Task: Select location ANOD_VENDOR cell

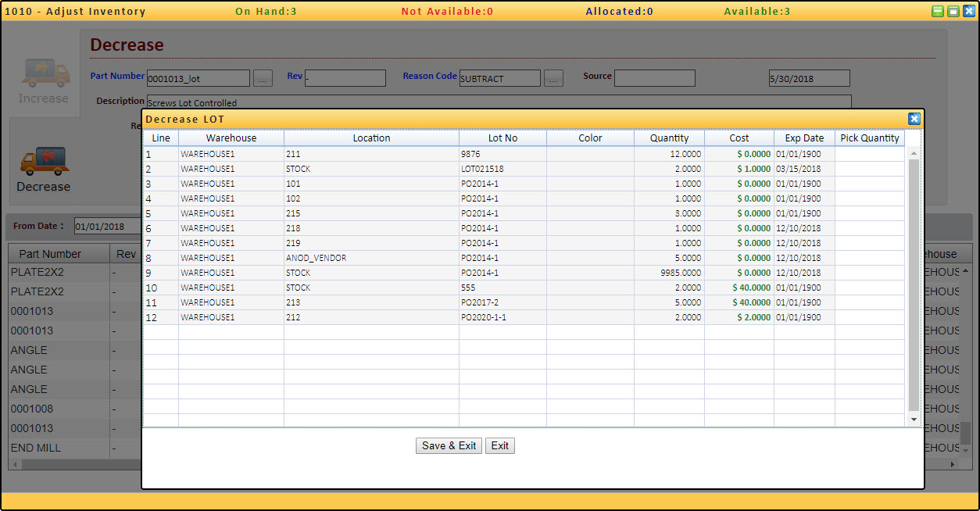Action: 372,258
